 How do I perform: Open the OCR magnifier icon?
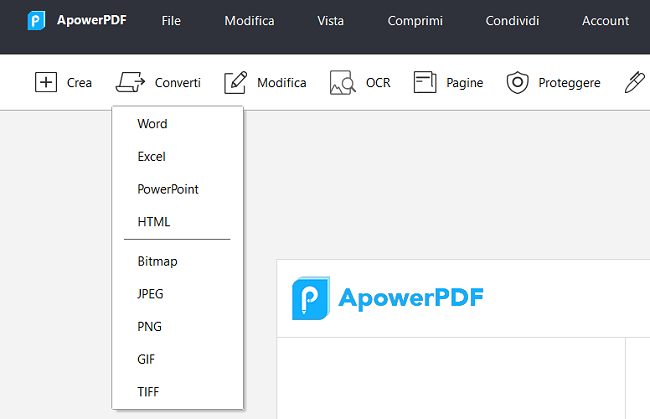point(343,82)
